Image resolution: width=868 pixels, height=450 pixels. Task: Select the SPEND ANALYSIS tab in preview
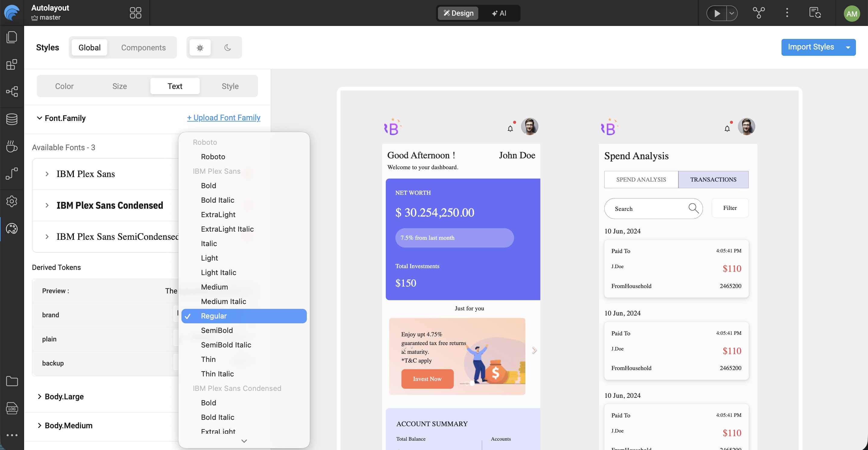pos(641,180)
